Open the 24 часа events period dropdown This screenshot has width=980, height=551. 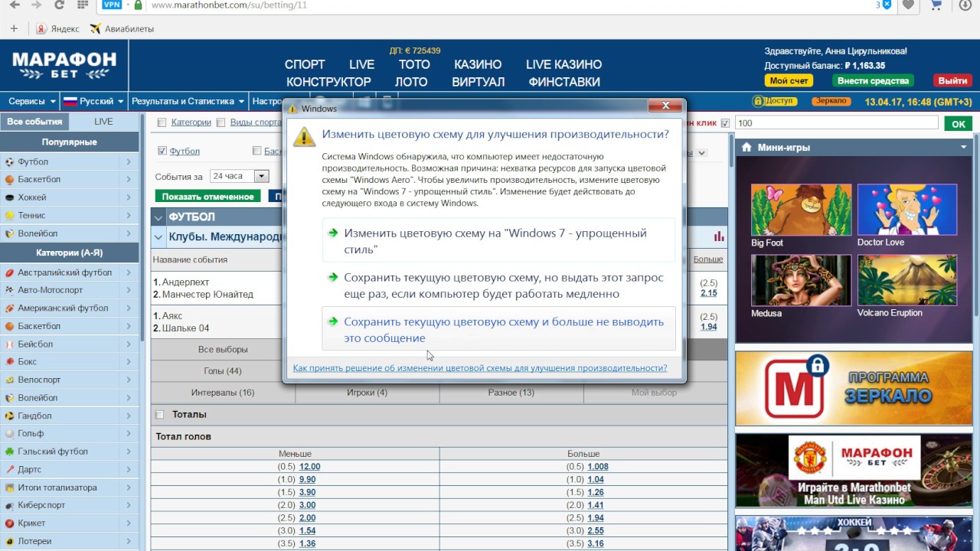point(239,176)
